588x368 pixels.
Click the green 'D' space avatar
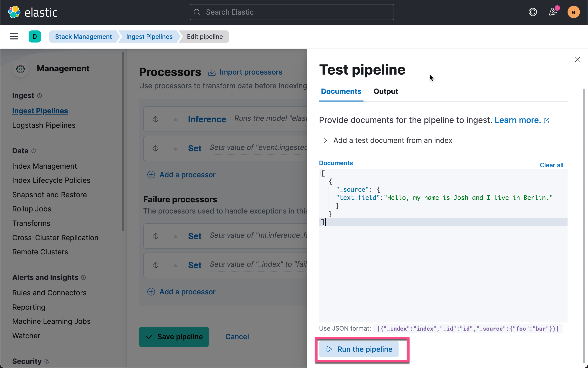[35, 36]
